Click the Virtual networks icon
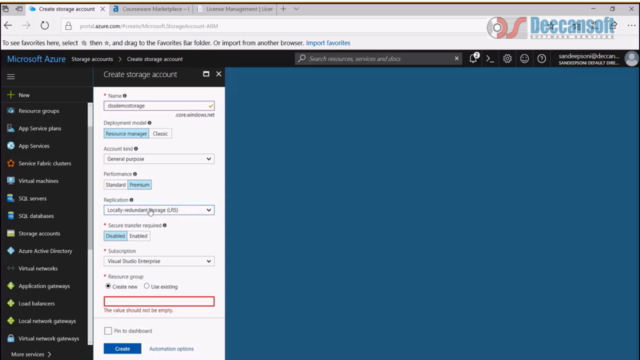 [x=11, y=269]
